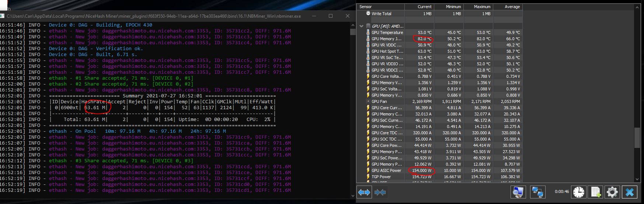
Task: Select the GPU Fan current value 2,169 RPM
Action: pos(422,101)
